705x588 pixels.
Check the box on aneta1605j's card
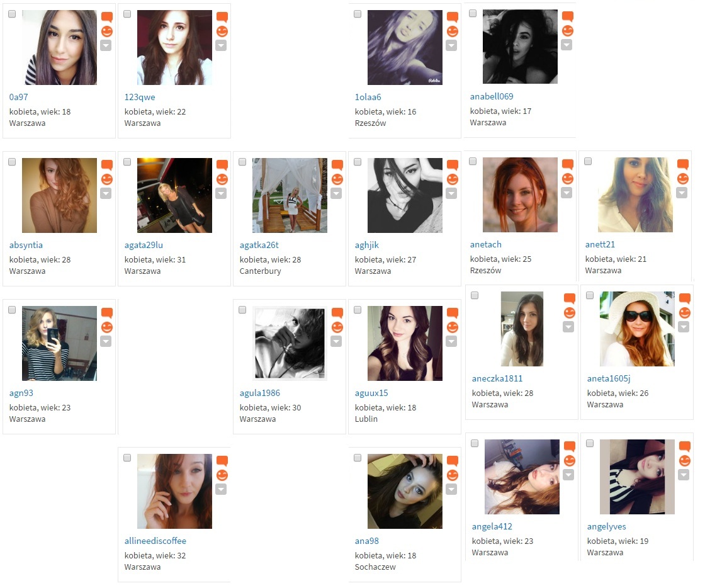tap(590, 295)
